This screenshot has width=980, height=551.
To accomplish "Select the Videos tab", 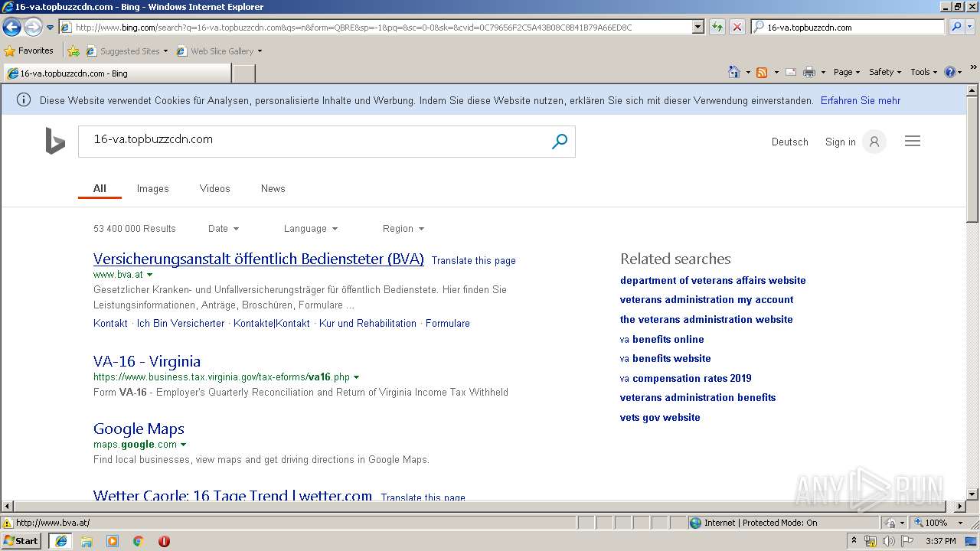I will coord(214,188).
